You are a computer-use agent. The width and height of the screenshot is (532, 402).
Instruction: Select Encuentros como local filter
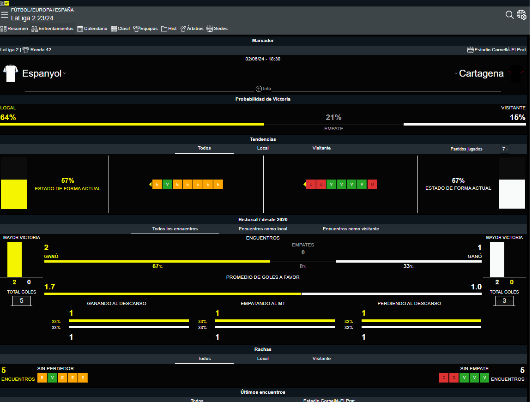pos(263,229)
